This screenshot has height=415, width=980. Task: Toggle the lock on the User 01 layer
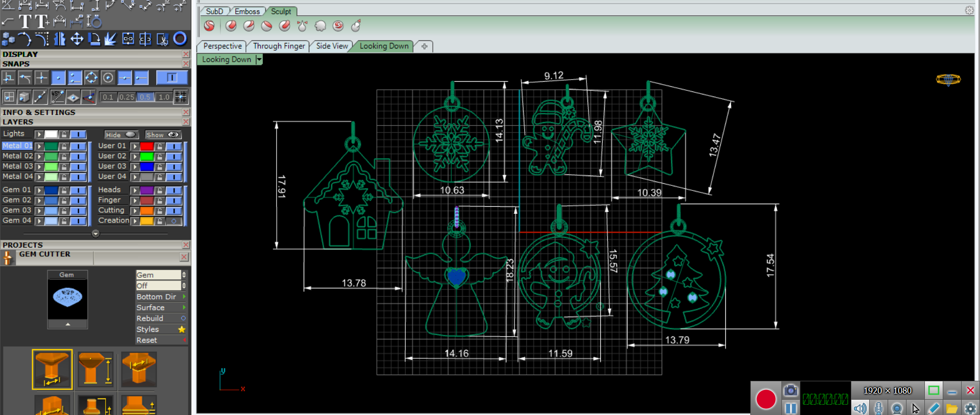160,147
